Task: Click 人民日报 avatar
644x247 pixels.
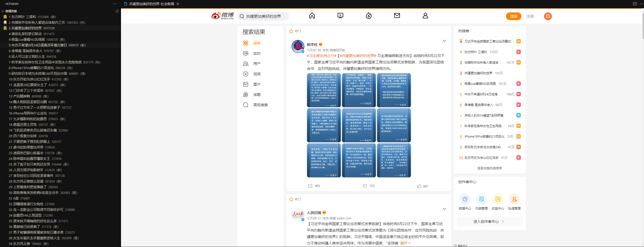Action: tap(298, 215)
